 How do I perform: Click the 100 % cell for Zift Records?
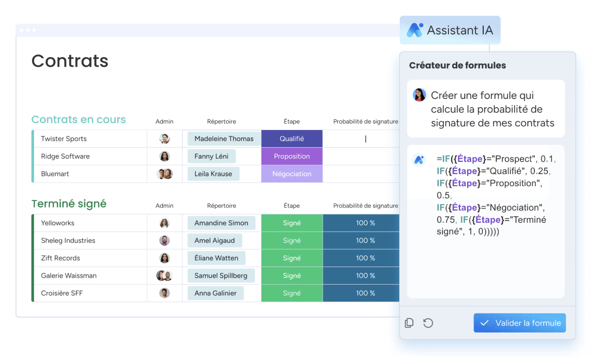point(361,258)
